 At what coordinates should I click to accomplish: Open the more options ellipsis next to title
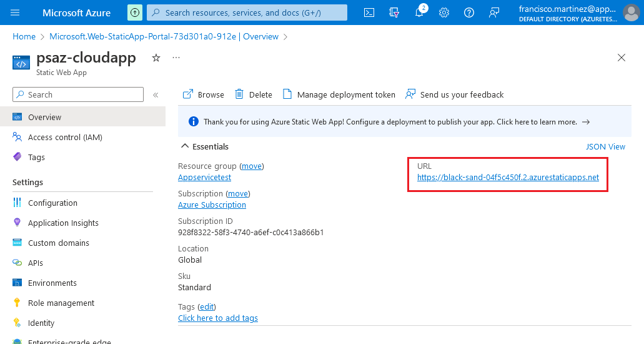(x=176, y=58)
